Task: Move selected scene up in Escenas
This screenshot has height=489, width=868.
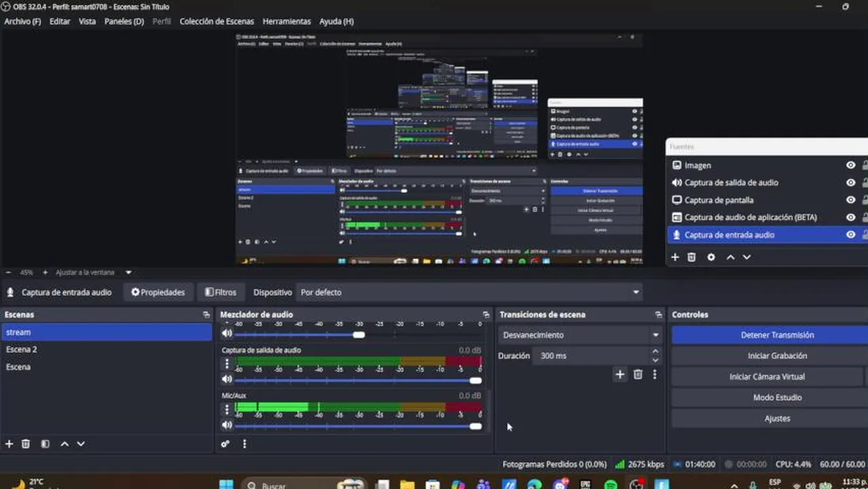Action: coord(65,443)
